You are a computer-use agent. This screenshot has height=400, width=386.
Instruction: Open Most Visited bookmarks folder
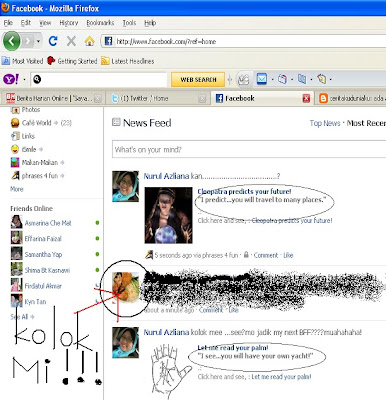tap(22, 61)
